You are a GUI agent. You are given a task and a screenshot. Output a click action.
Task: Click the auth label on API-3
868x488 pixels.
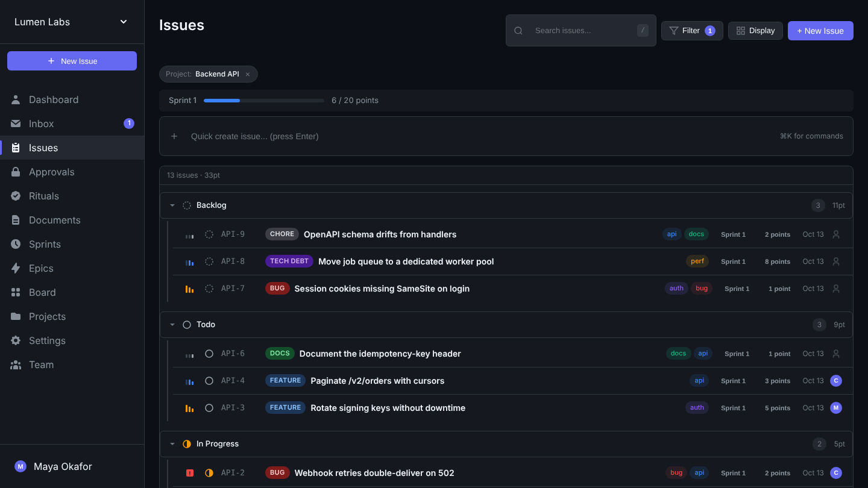(697, 408)
